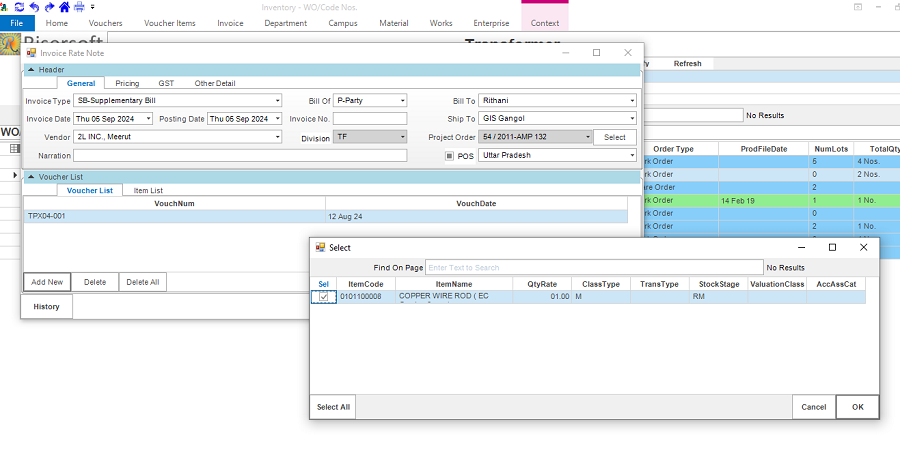Viewport: 900px width, 454px height.
Task: Uncheck the Sel checkbox for COPPER WIRE ROD
Action: pyautogui.click(x=323, y=297)
